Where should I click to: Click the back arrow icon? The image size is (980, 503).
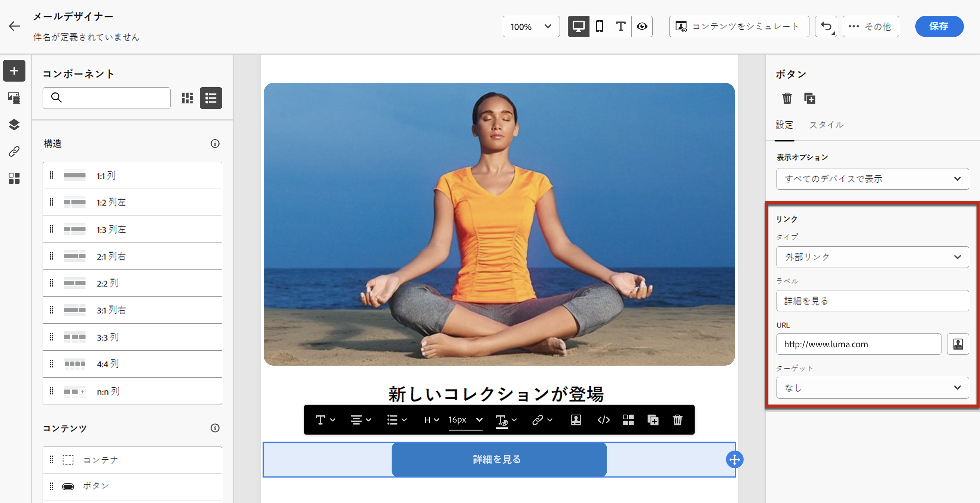pyautogui.click(x=15, y=26)
